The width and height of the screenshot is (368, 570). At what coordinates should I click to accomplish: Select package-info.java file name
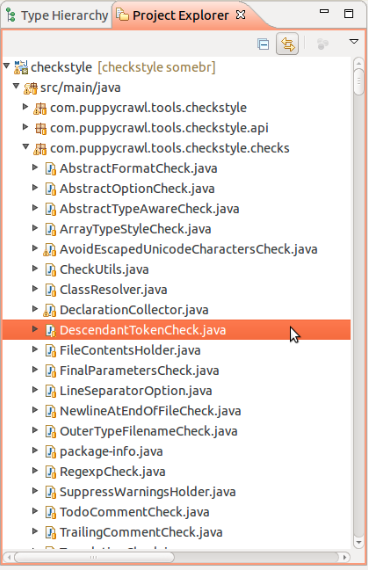click(111, 452)
